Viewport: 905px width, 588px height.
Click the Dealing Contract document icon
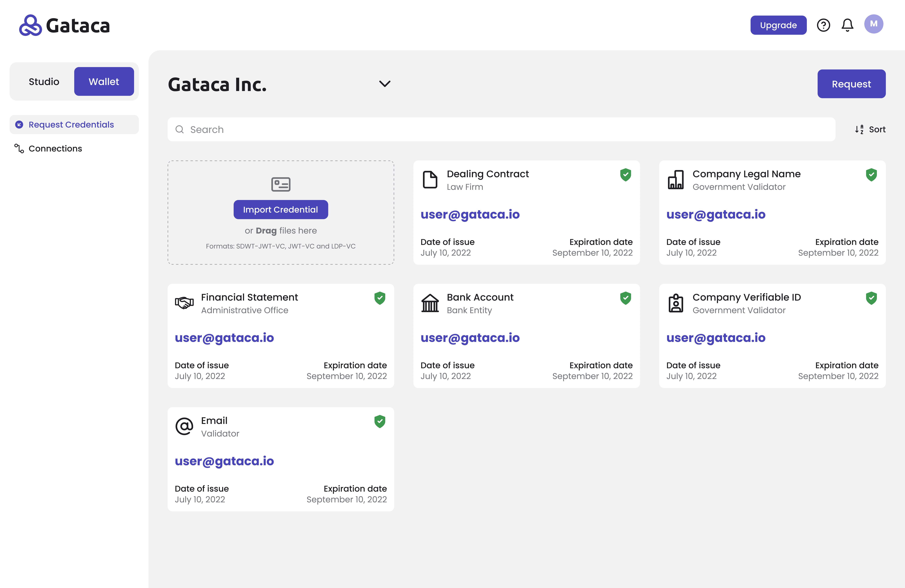pyautogui.click(x=430, y=179)
